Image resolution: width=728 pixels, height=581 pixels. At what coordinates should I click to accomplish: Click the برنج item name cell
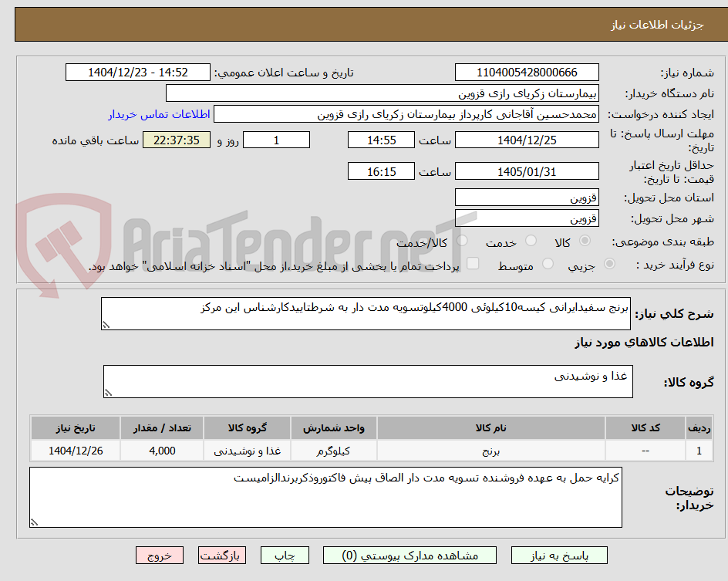(491, 451)
